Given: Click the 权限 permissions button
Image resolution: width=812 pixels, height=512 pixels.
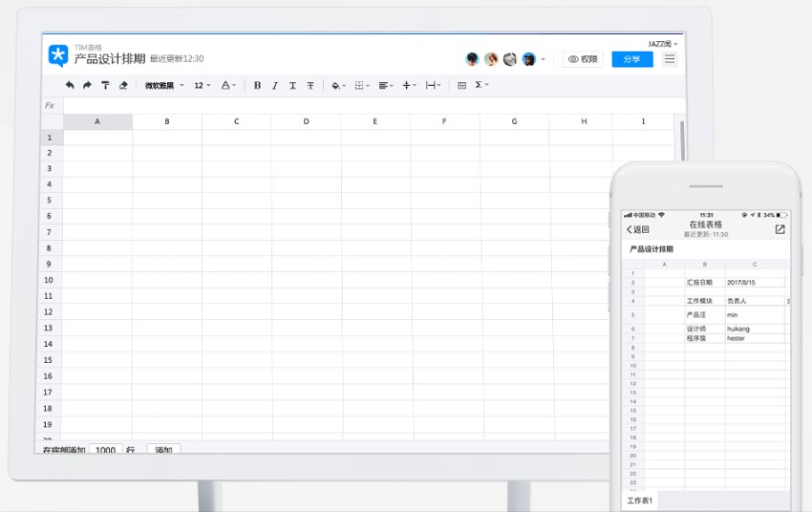Looking at the screenshot, I should click(x=583, y=59).
